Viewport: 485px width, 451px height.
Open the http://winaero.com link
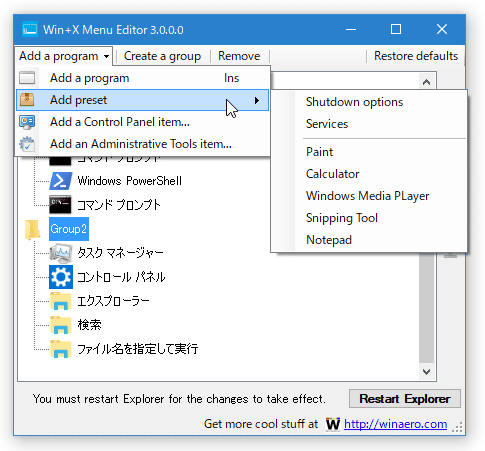[395, 424]
